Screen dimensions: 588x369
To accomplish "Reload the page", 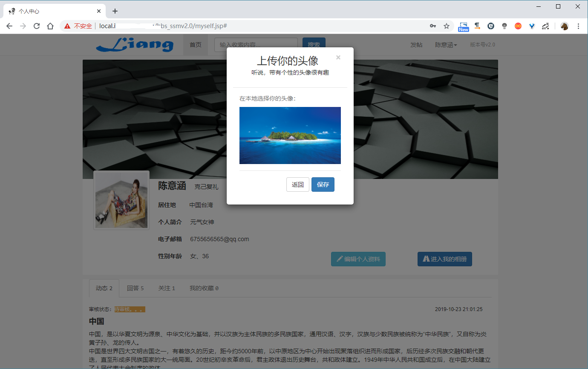I will pos(37,26).
